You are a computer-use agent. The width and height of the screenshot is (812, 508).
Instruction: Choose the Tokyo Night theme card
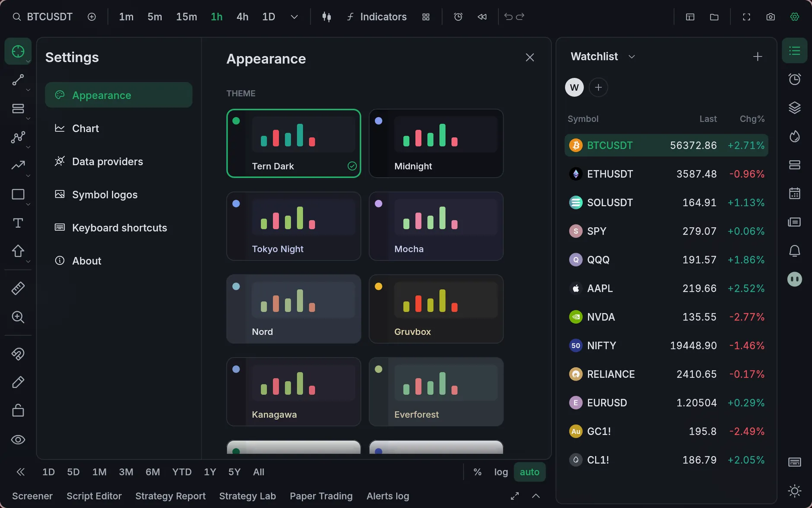(x=294, y=226)
